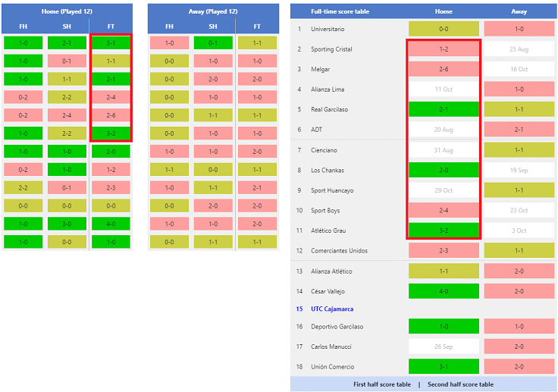Select Sporting Cristal in the team list

(331, 49)
